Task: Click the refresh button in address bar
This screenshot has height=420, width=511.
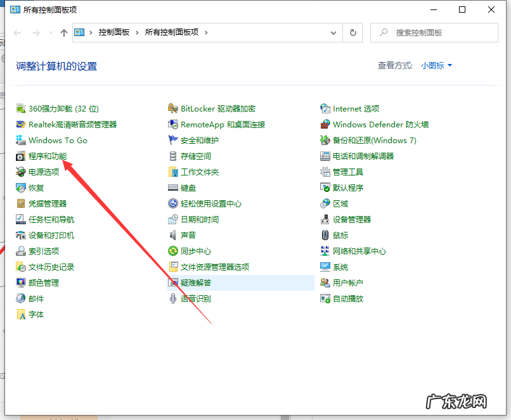Action: pos(353,33)
